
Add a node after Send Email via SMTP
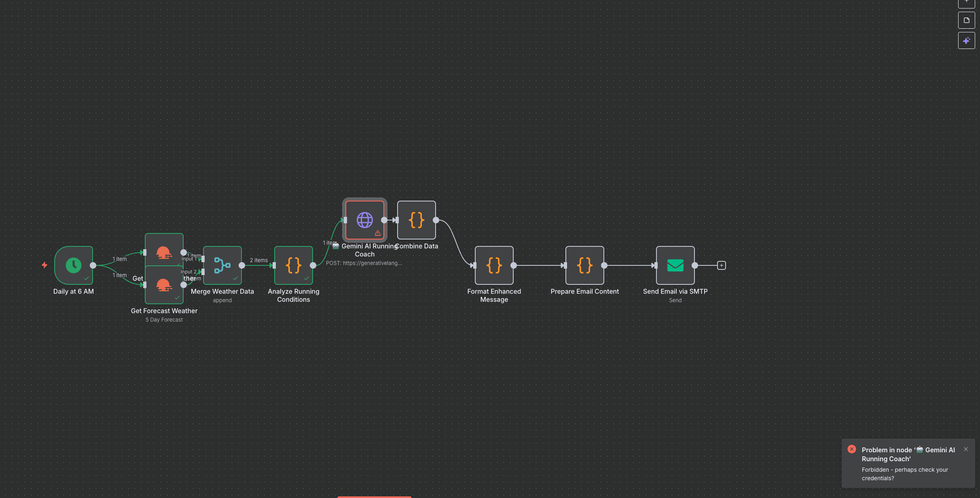[x=722, y=265]
